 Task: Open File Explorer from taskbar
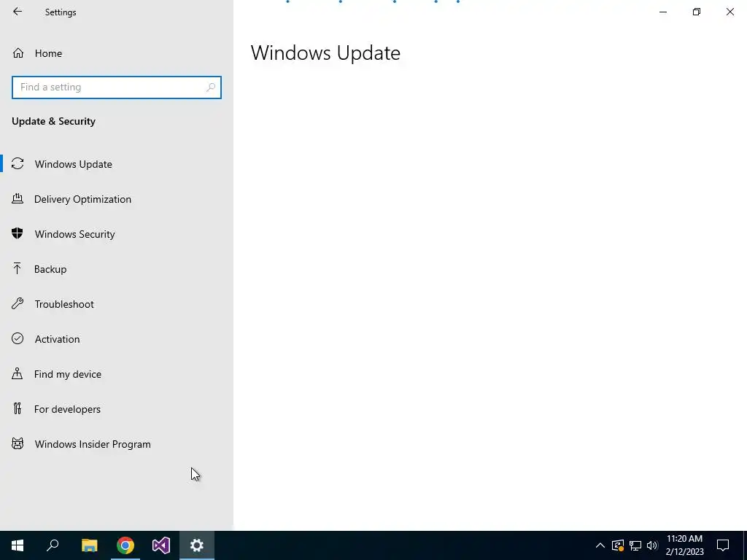tap(89, 545)
